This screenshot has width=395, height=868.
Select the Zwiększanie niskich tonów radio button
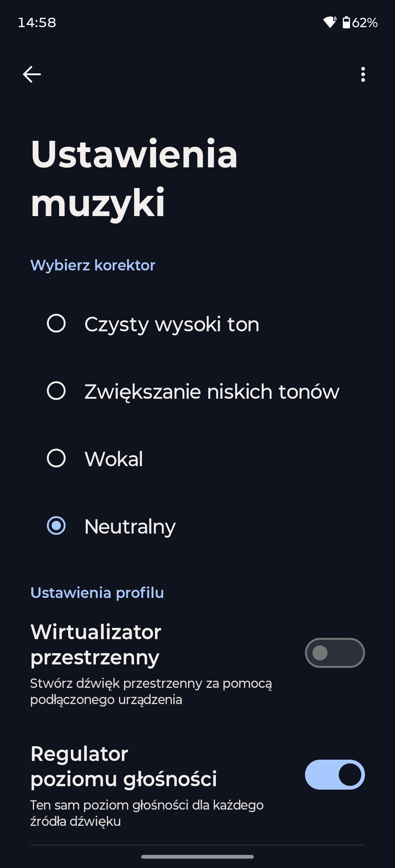(56, 391)
